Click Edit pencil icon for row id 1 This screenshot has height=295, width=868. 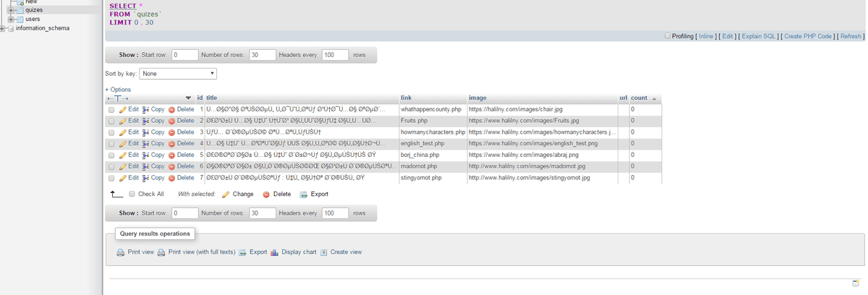click(123, 109)
